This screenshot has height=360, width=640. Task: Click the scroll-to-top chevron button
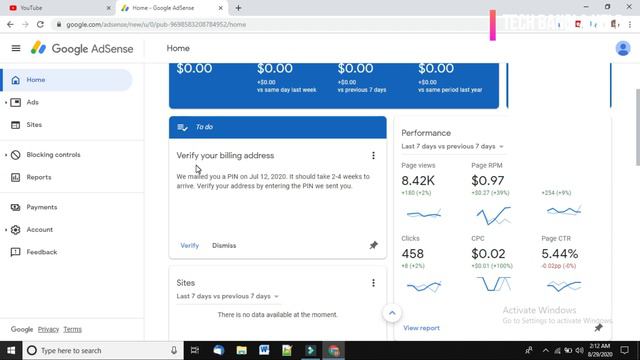pos(392,313)
